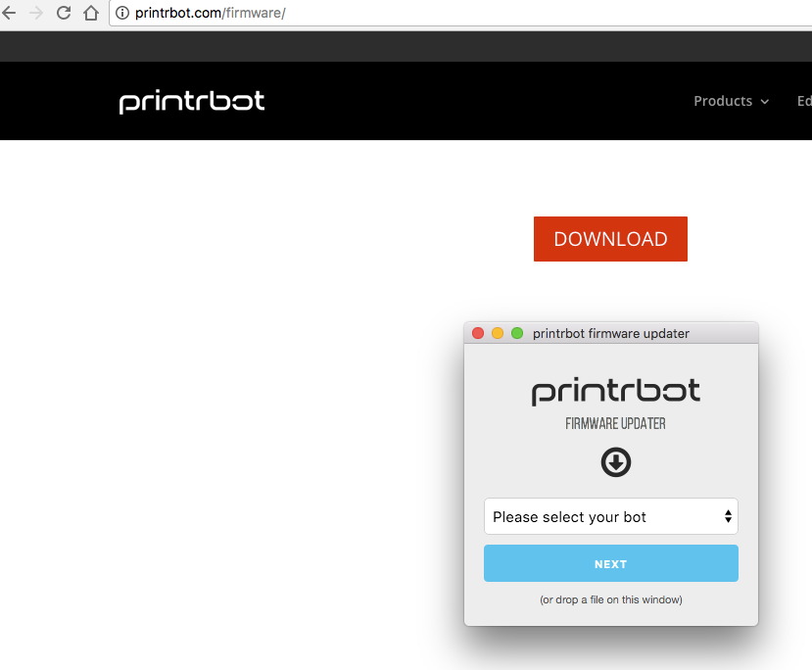Click the 'printrbot firmware updater' window title
Screen dimensions: 812x670
[x=611, y=333]
